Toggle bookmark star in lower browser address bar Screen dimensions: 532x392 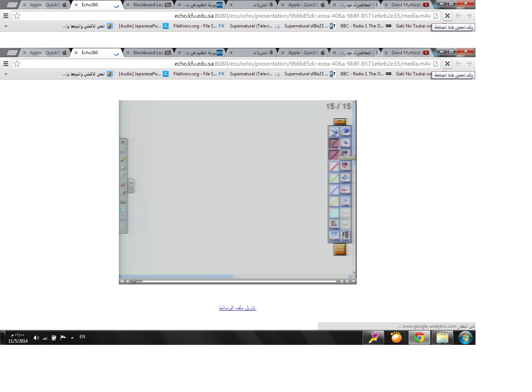(17, 64)
